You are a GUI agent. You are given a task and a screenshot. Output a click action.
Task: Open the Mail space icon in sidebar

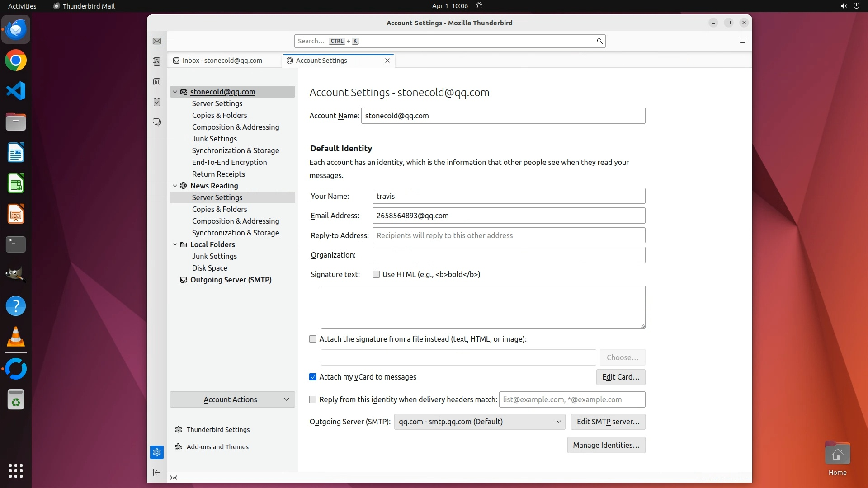click(157, 41)
